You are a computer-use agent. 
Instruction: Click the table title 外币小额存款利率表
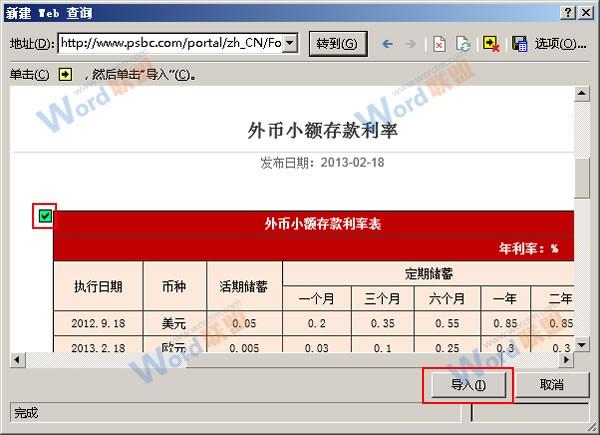click(x=323, y=224)
